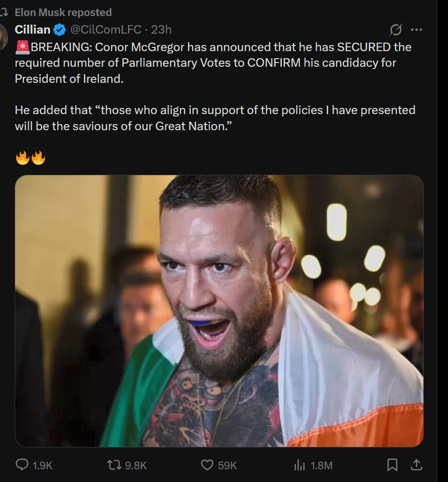Click the 9.8K reposts count

pos(135,465)
